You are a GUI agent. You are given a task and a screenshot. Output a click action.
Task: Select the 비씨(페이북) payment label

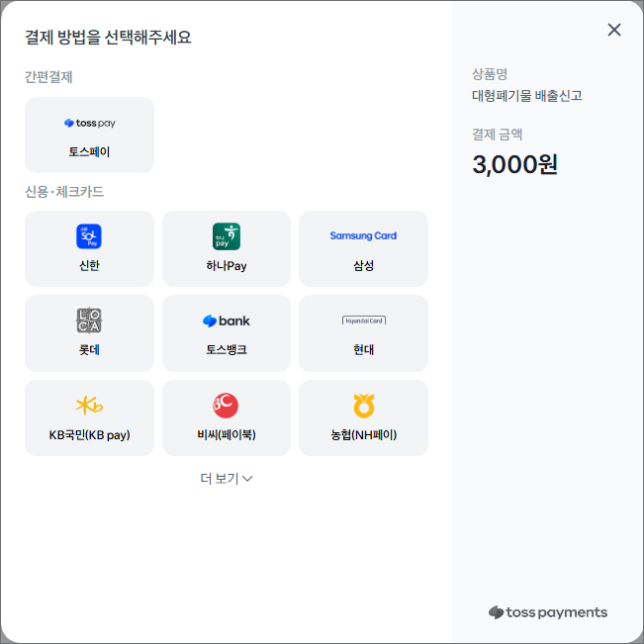tap(227, 434)
